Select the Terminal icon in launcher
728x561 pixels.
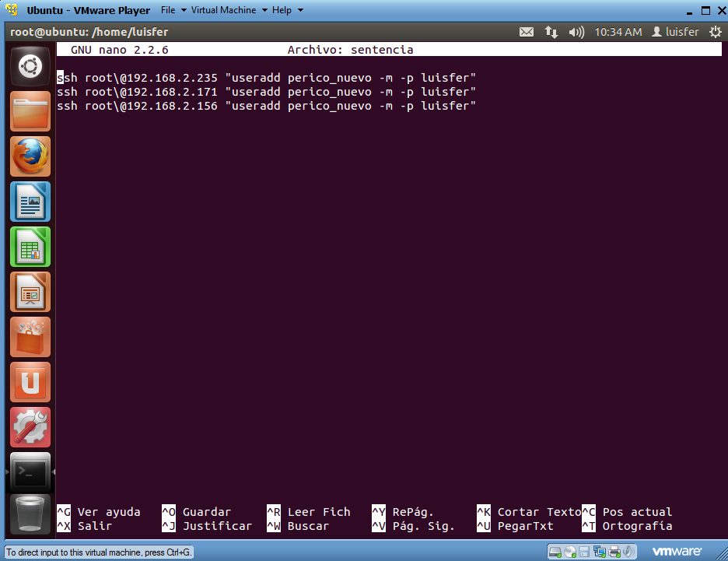(x=30, y=472)
